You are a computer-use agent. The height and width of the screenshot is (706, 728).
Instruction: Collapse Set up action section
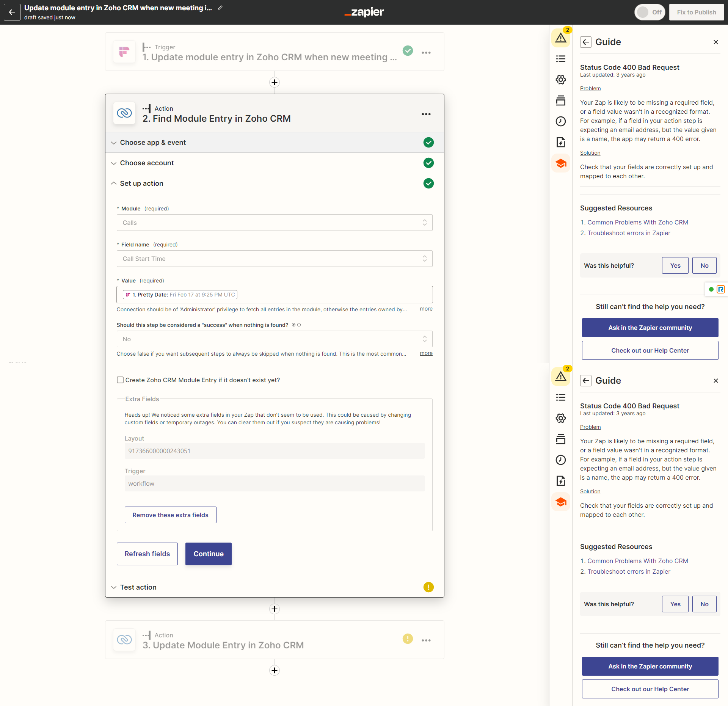point(275,184)
